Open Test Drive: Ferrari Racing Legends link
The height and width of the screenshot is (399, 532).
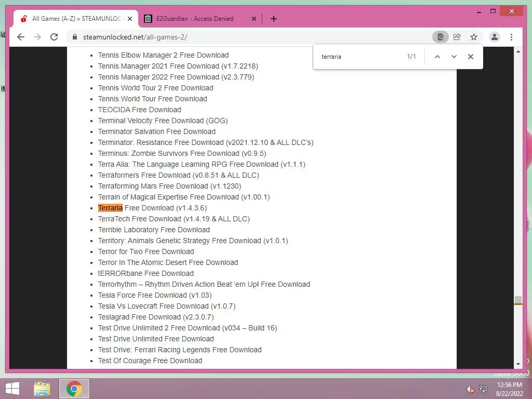tap(180, 350)
